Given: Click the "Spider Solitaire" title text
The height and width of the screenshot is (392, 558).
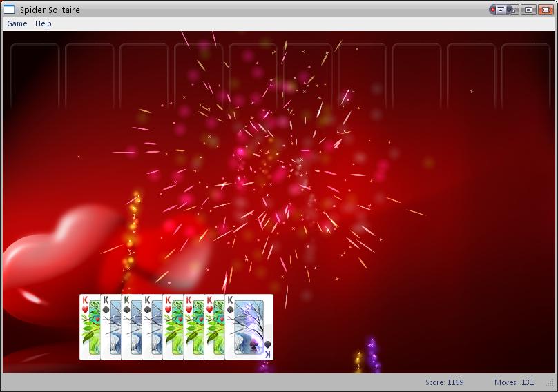Looking at the screenshot, I should [x=50, y=10].
